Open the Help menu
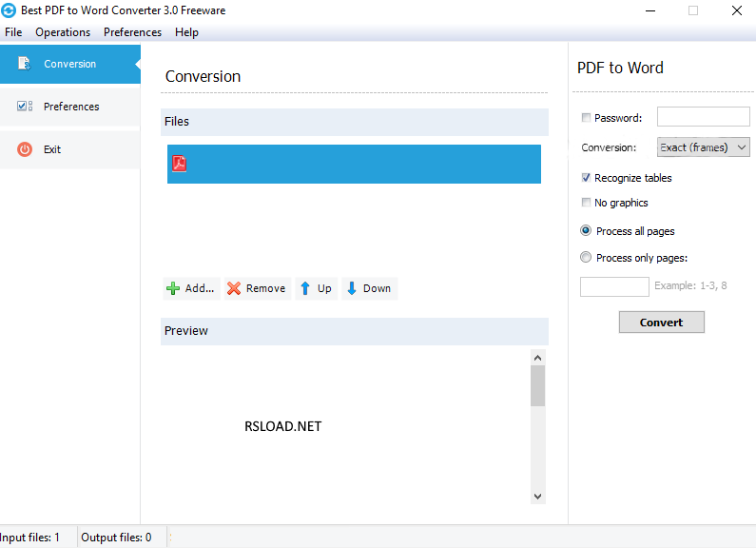756x548 pixels. click(186, 32)
